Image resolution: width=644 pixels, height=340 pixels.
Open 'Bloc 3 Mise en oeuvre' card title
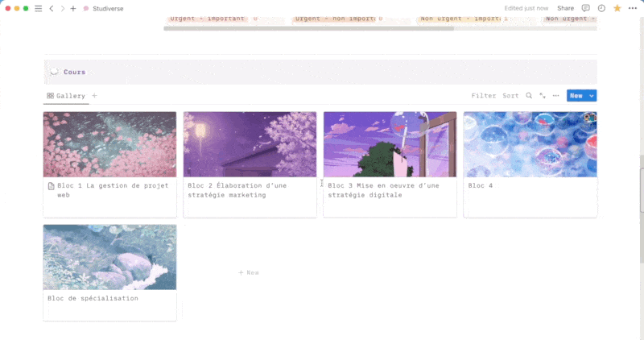tap(383, 190)
